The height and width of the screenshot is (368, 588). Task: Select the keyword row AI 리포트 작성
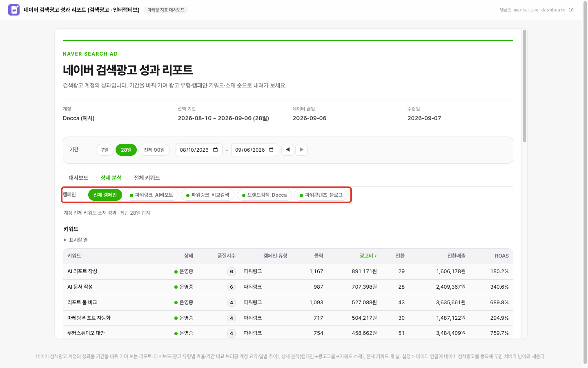288,272
